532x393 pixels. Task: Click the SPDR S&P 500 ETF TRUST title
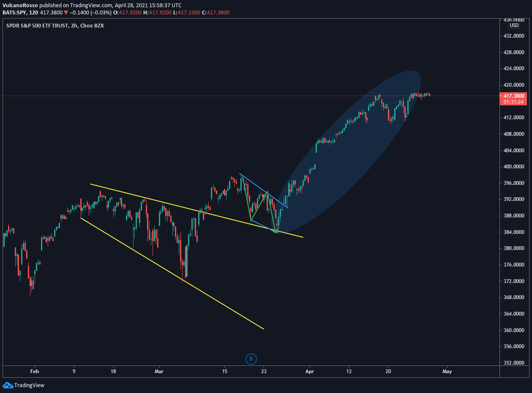pyautogui.click(x=37, y=25)
